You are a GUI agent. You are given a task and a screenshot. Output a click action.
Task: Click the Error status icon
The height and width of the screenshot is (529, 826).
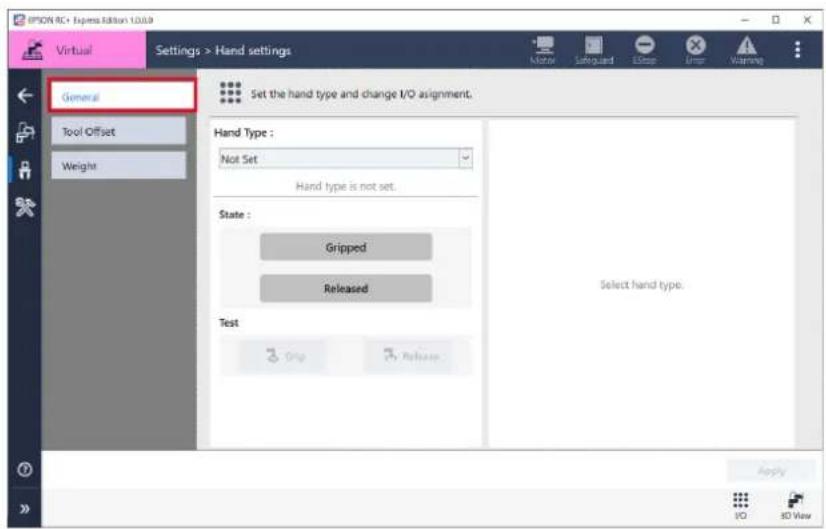695,50
